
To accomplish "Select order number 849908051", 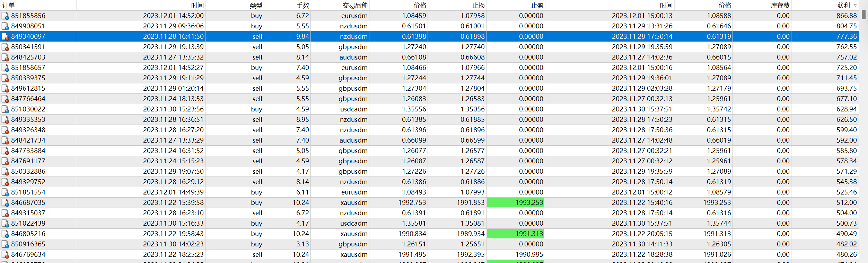I will (x=28, y=26).
